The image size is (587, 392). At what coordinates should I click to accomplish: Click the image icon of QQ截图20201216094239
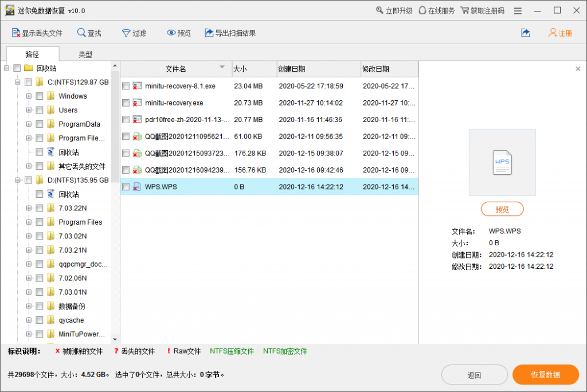(x=137, y=170)
